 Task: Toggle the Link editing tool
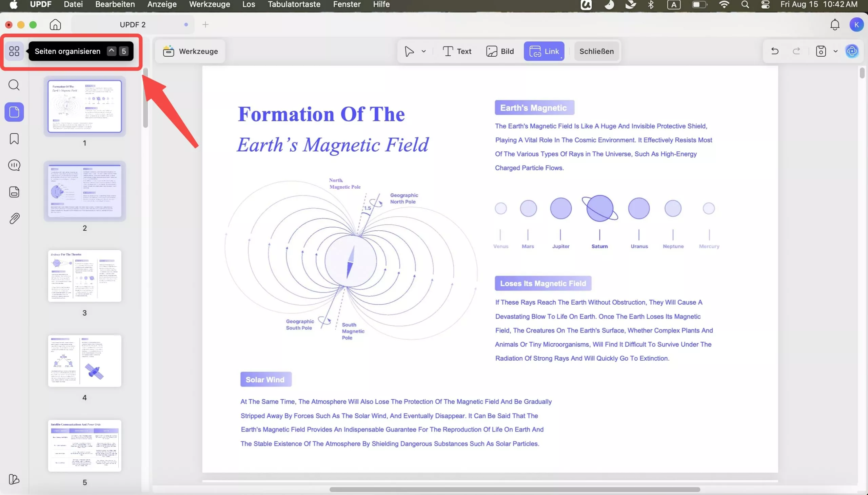[544, 51]
